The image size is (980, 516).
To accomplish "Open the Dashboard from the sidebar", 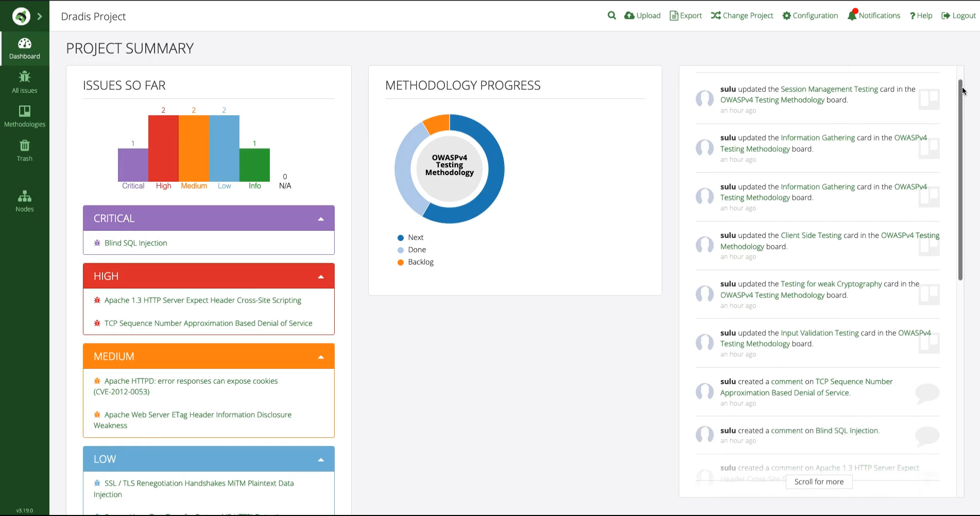I will [x=24, y=48].
